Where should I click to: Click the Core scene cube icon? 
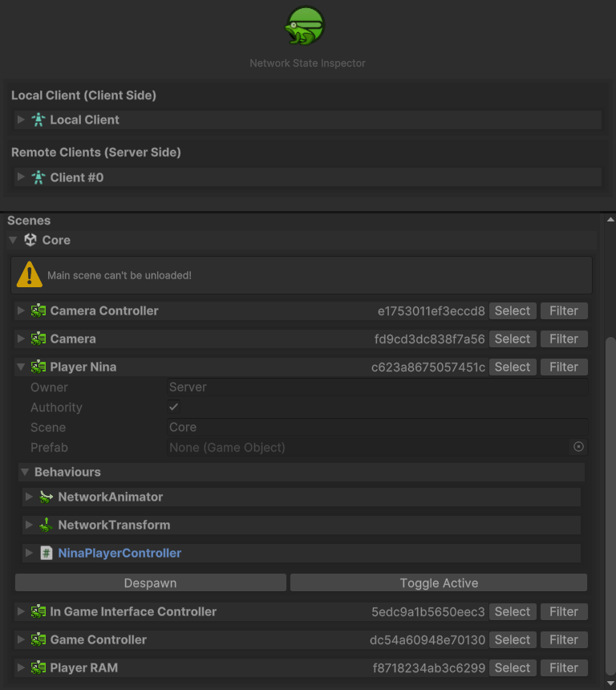click(30, 240)
